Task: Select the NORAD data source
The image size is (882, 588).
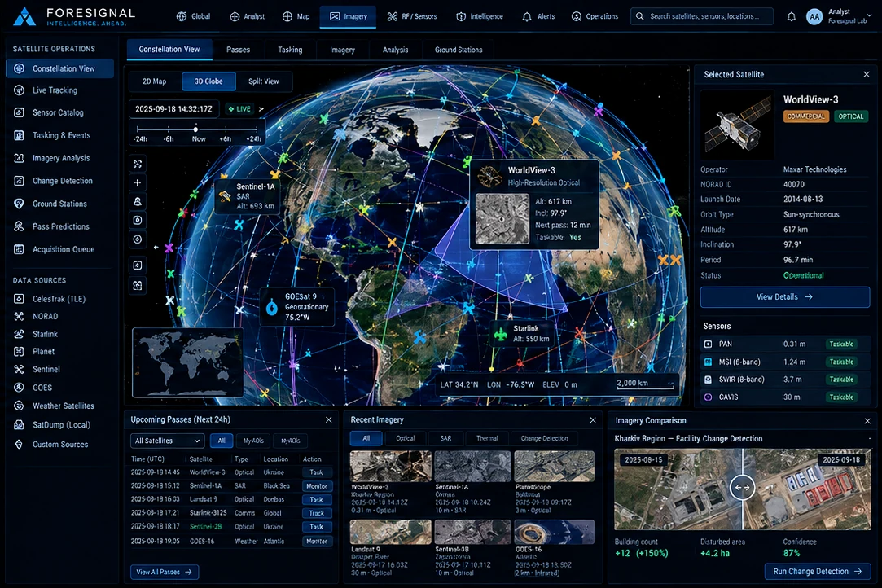Action: (x=45, y=316)
